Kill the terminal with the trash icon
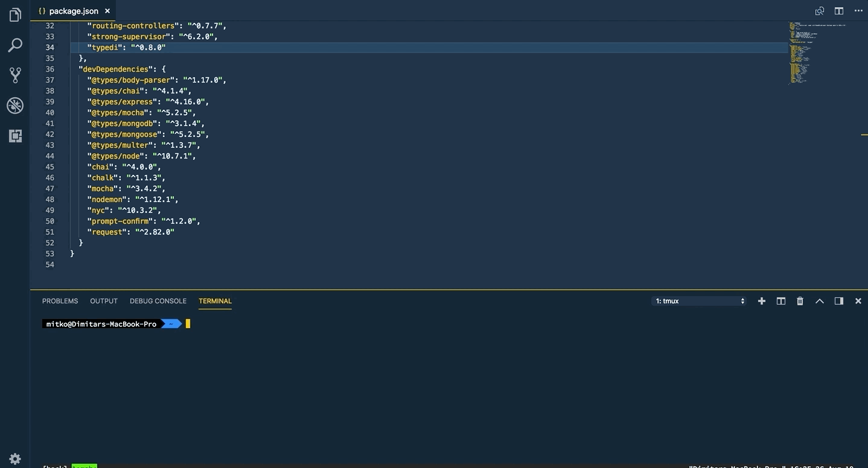The height and width of the screenshot is (468, 868). click(800, 300)
